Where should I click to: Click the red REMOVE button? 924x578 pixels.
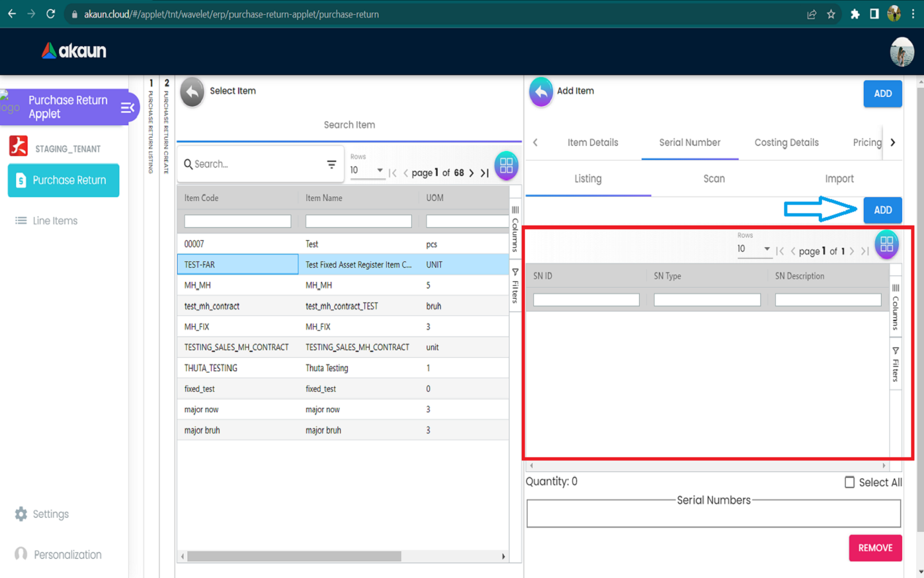pos(875,548)
